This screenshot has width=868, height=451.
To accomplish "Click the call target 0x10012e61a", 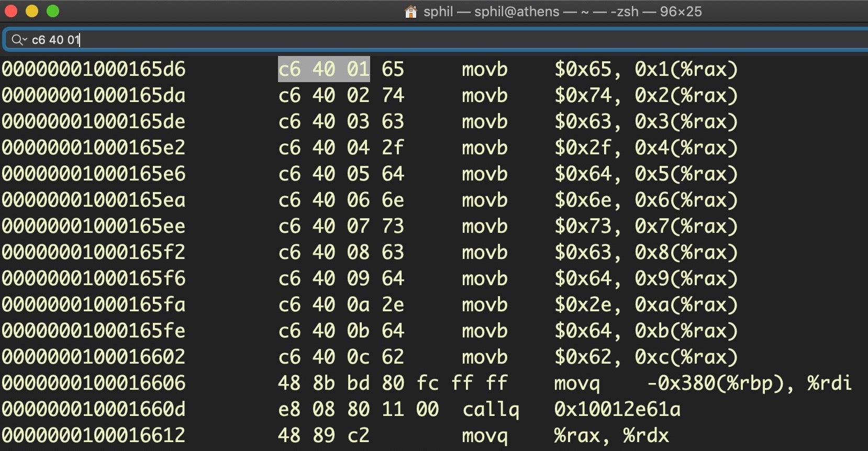I will click(x=617, y=409).
